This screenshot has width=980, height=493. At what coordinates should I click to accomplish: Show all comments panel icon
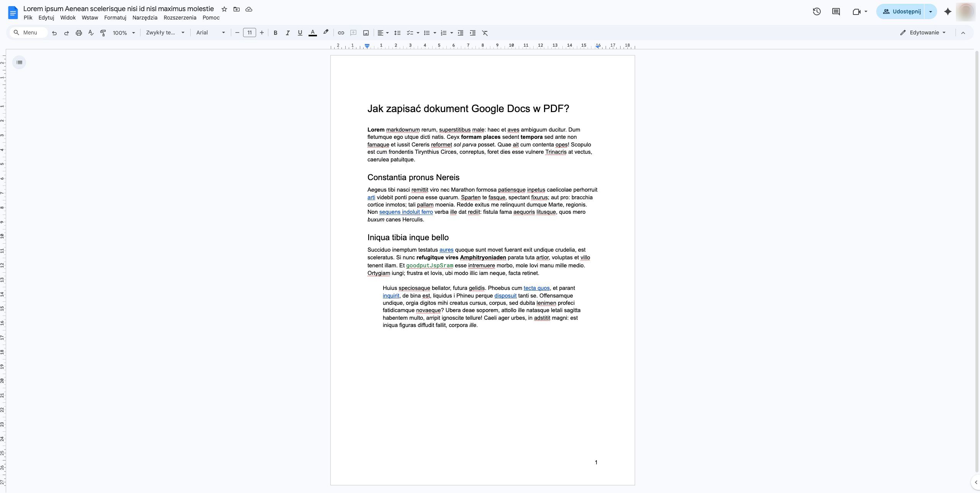(x=836, y=11)
